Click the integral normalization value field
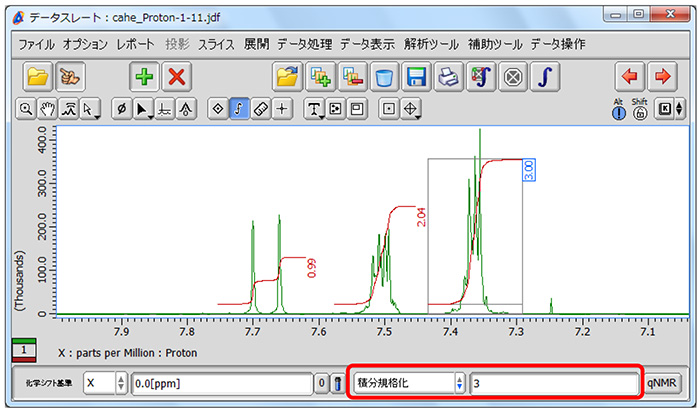700x414 pixels. coord(553,383)
